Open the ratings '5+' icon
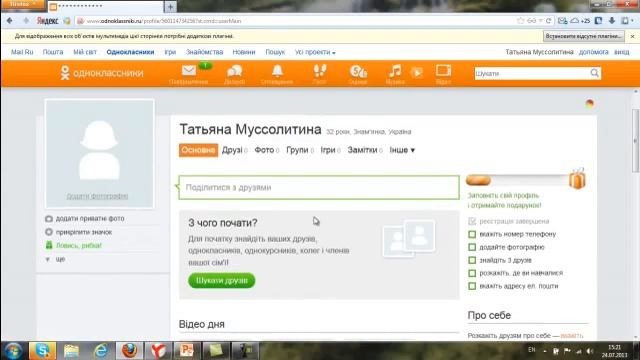Image resolution: width=640 pixels, height=360 pixels. (x=358, y=71)
